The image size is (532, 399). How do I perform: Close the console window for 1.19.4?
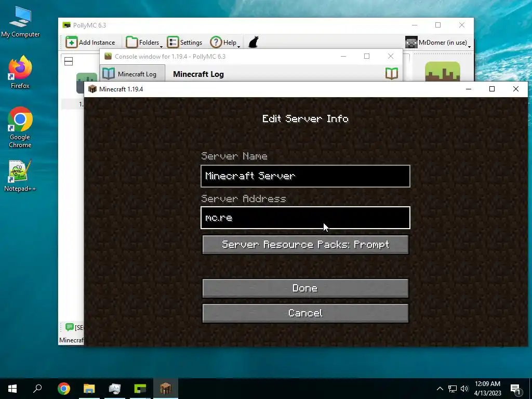(x=391, y=56)
